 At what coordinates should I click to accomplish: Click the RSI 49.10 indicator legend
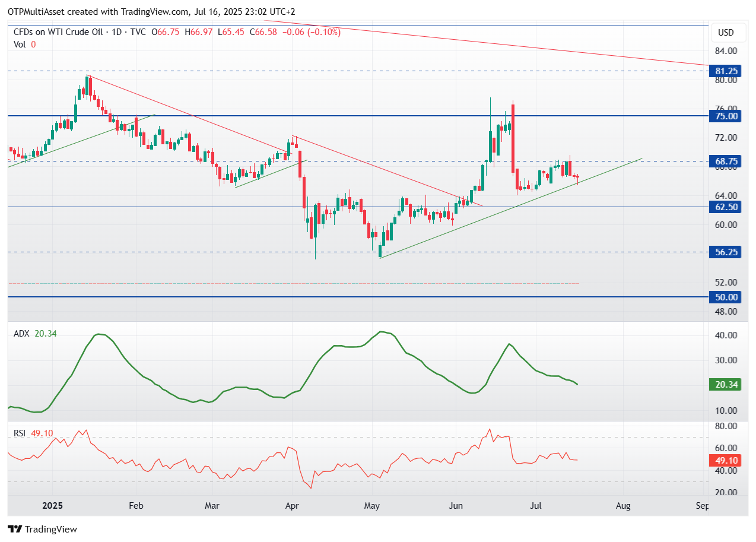coord(33,433)
